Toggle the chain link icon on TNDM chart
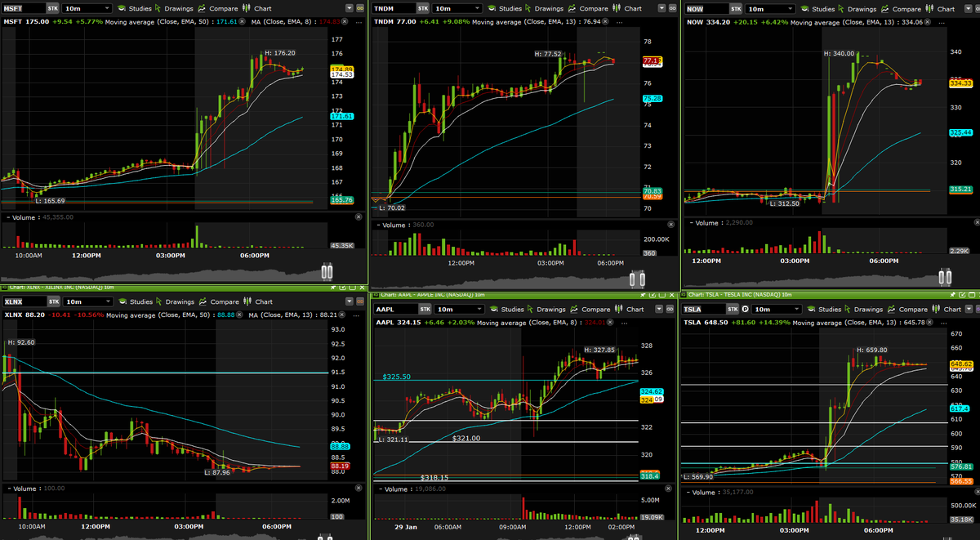The height and width of the screenshot is (540, 980). pyautogui.click(x=672, y=8)
